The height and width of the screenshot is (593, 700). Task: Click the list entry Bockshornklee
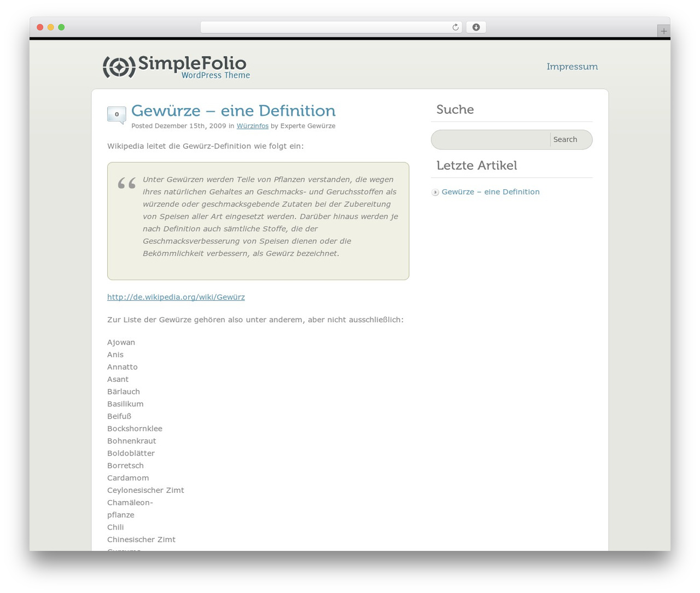point(135,428)
